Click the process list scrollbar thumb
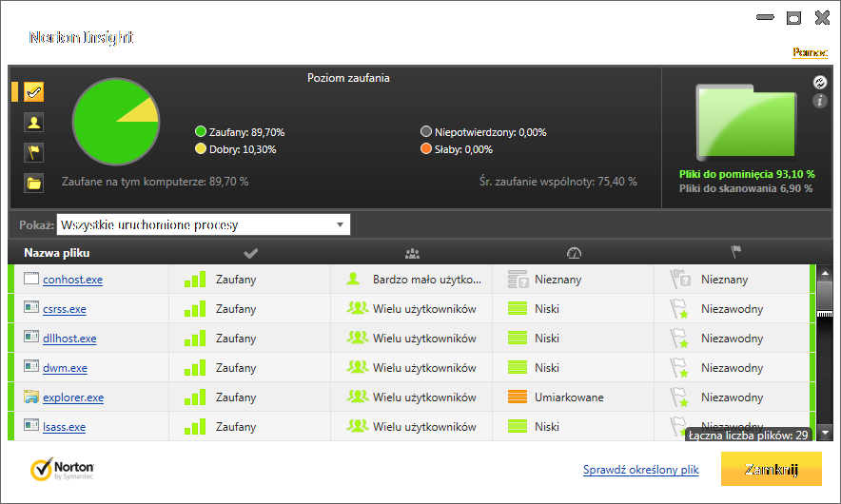This screenshot has width=841, height=504. [x=825, y=300]
